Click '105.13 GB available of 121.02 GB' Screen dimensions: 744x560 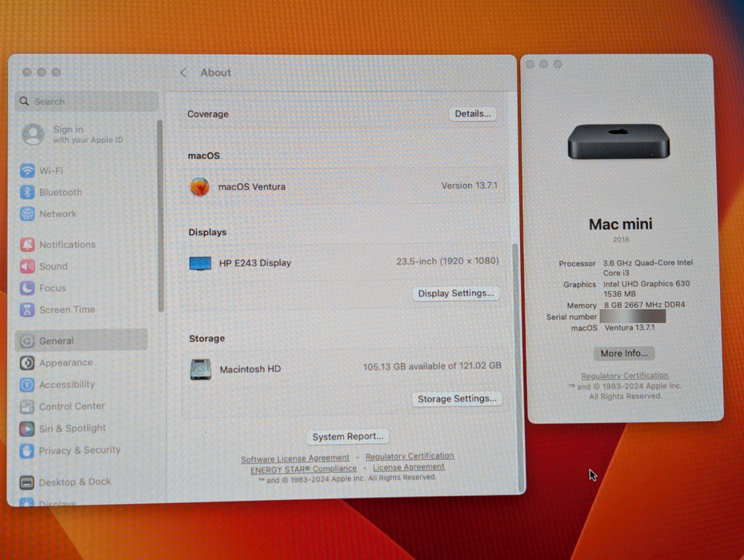click(432, 366)
